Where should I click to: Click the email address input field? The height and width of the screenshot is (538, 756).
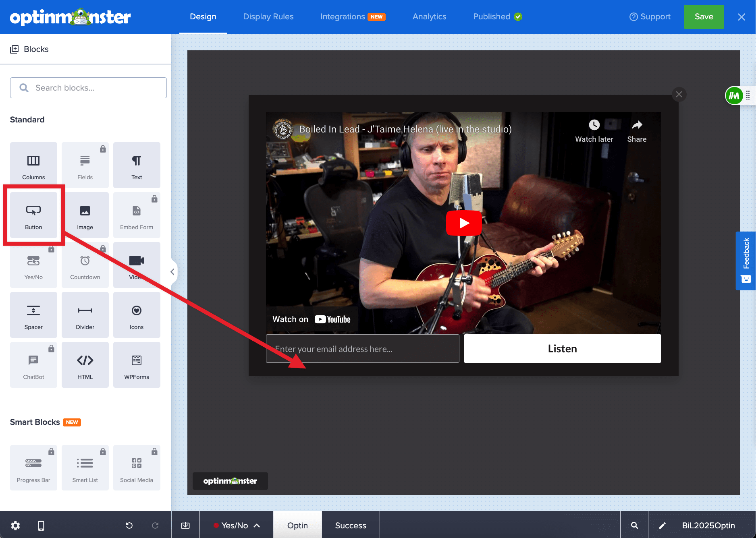(363, 349)
